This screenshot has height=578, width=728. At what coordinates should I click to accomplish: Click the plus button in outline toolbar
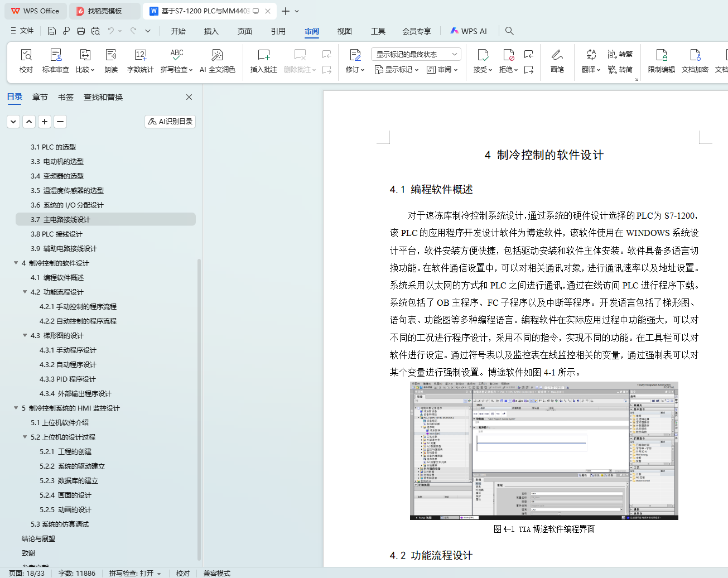[45, 121]
